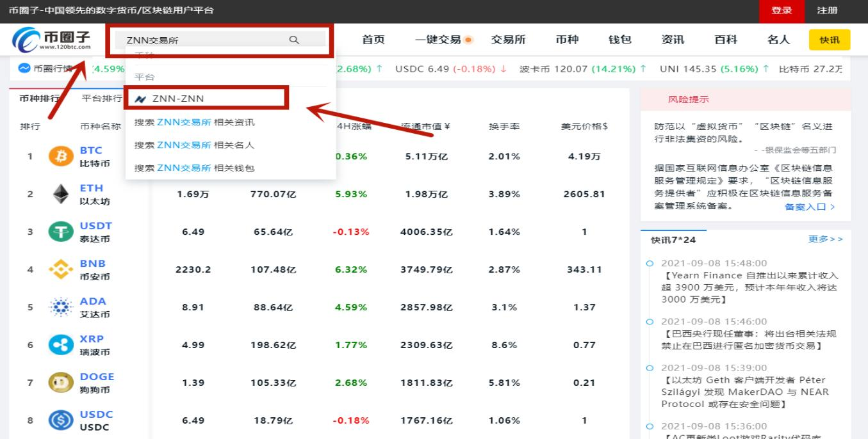Open ETH coin name link
The height and width of the screenshot is (439, 868).
91,188
